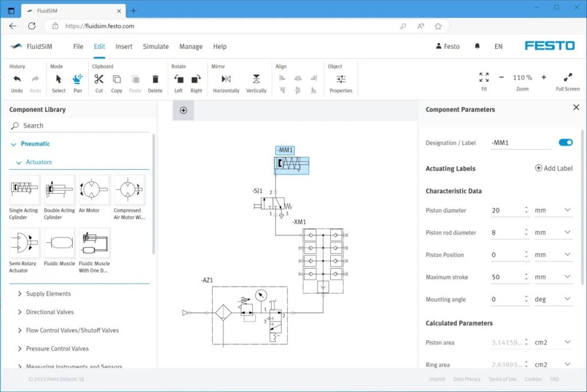Viewport: 587px width, 392px height.
Task: Mirror the component Horizontally
Action: point(226,79)
